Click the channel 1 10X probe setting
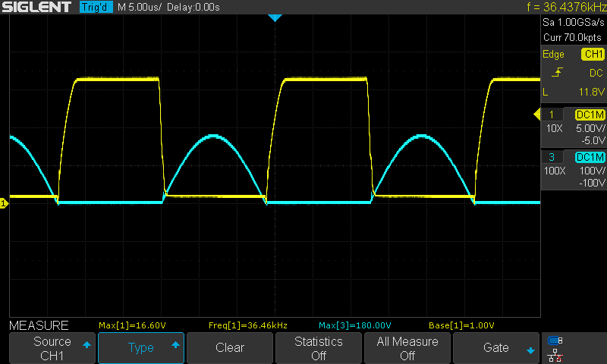 coord(555,128)
